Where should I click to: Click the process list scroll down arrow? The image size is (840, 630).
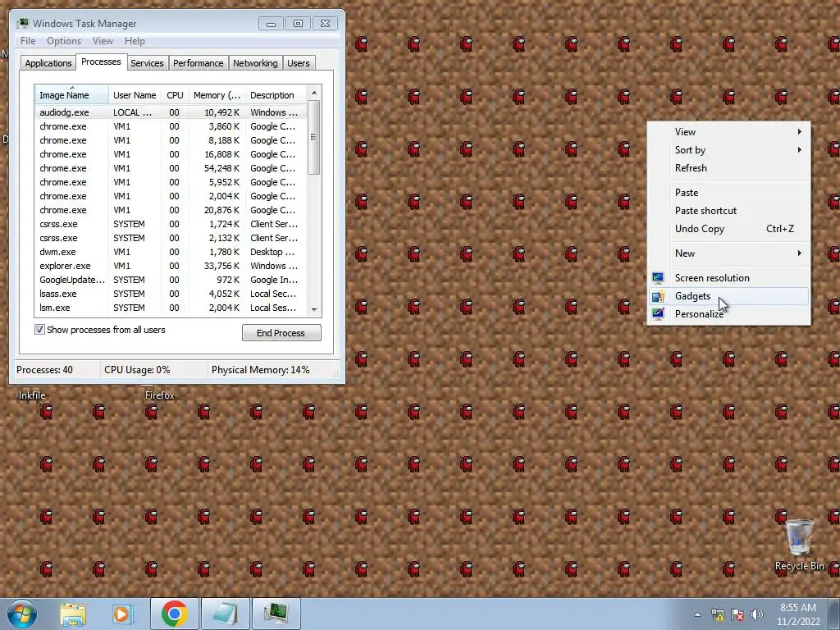coord(314,309)
